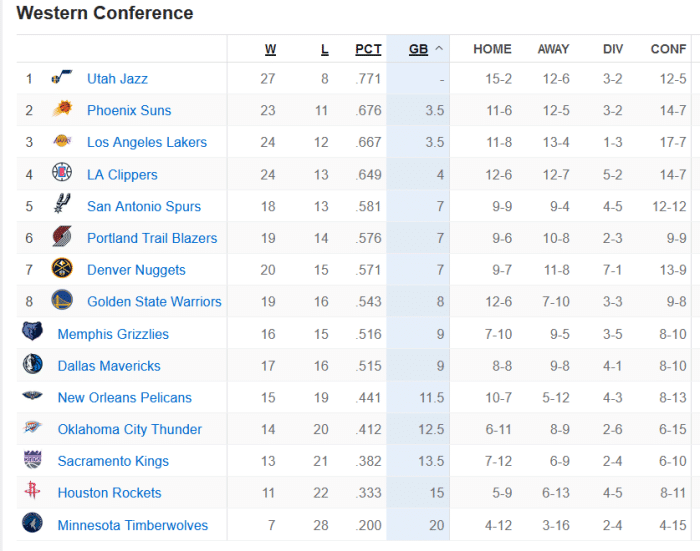
Task: Visit the Sacramento Kings team page
Action: [113, 461]
